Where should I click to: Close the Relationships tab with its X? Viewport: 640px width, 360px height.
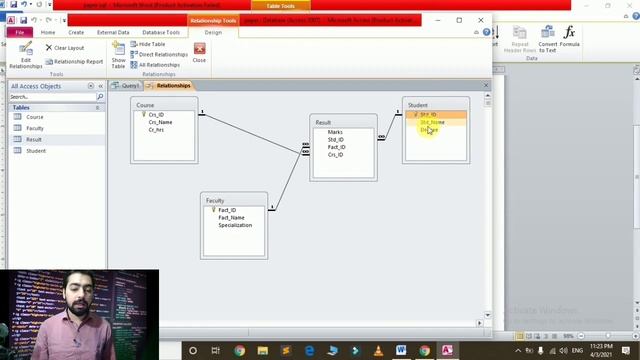tap(486, 85)
